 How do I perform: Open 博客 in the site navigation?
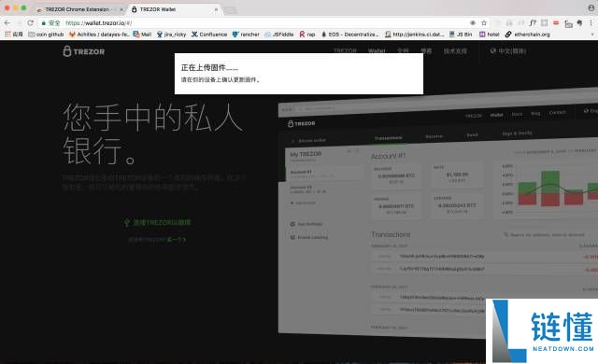point(426,50)
